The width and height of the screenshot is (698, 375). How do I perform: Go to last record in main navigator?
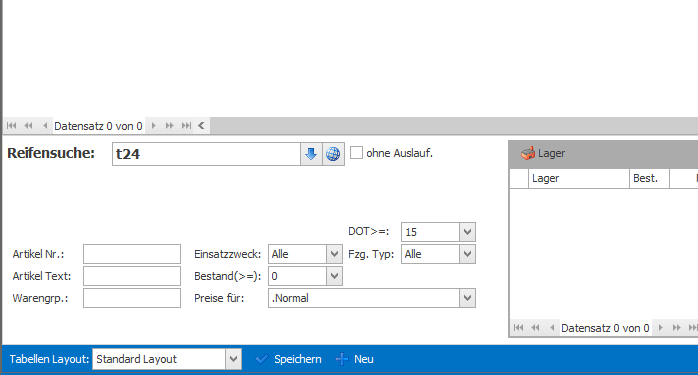[x=187, y=126]
